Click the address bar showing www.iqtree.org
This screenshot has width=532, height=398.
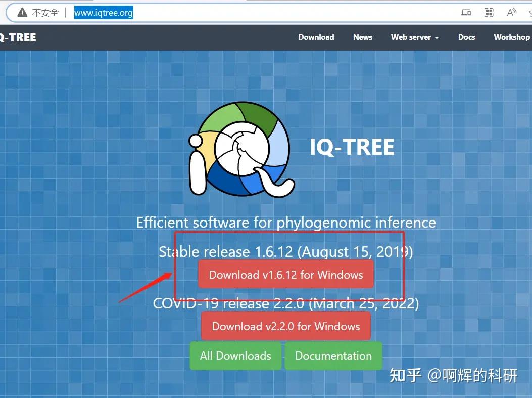(103, 13)
